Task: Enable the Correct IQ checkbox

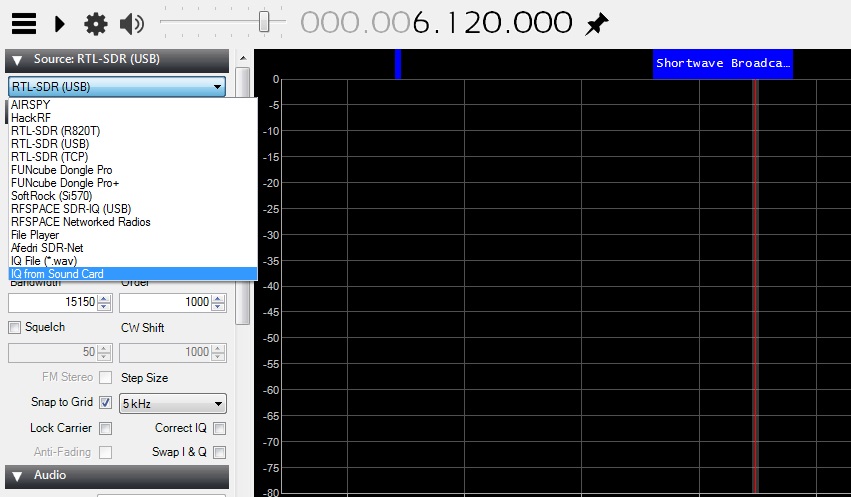Action: (x=219, y=429)
